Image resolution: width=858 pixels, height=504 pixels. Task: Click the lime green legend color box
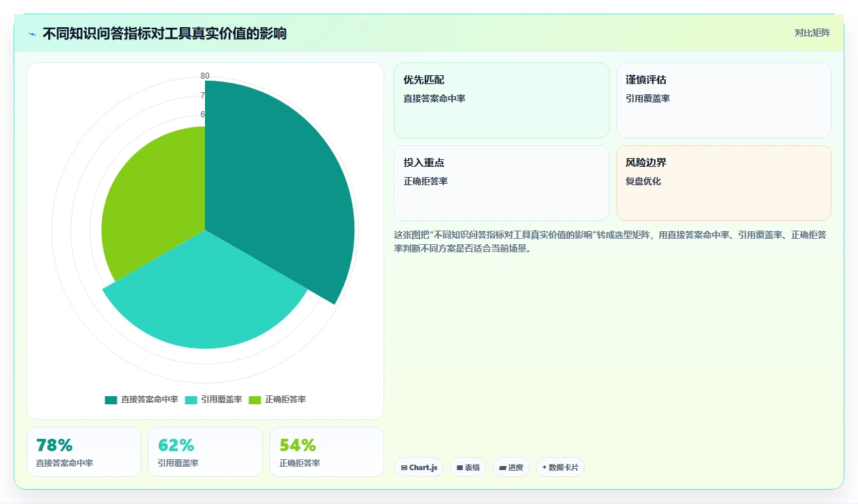tap(255, 400)
